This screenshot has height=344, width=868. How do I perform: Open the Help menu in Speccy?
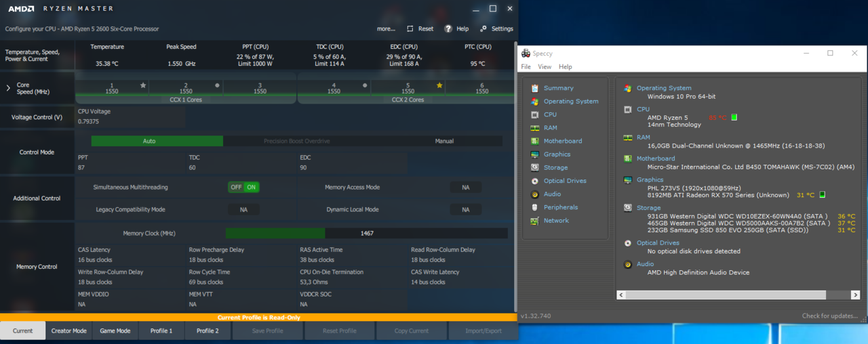[x=566, y=67]
